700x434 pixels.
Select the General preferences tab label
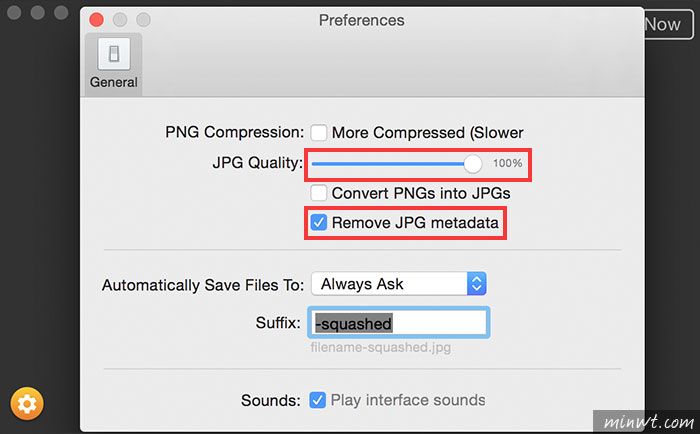(114, 82)
